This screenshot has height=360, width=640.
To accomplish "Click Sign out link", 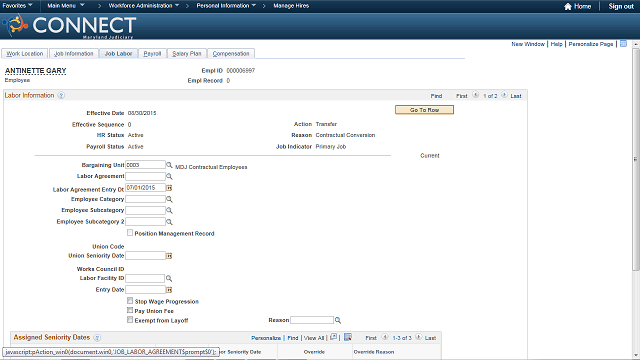I will click(621, 6).
